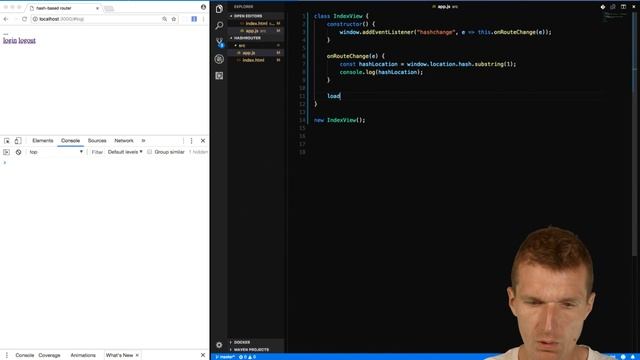Screen dimensions: 640x360
Task: Click the errors and warnings status item
Action: click(247, 357)
